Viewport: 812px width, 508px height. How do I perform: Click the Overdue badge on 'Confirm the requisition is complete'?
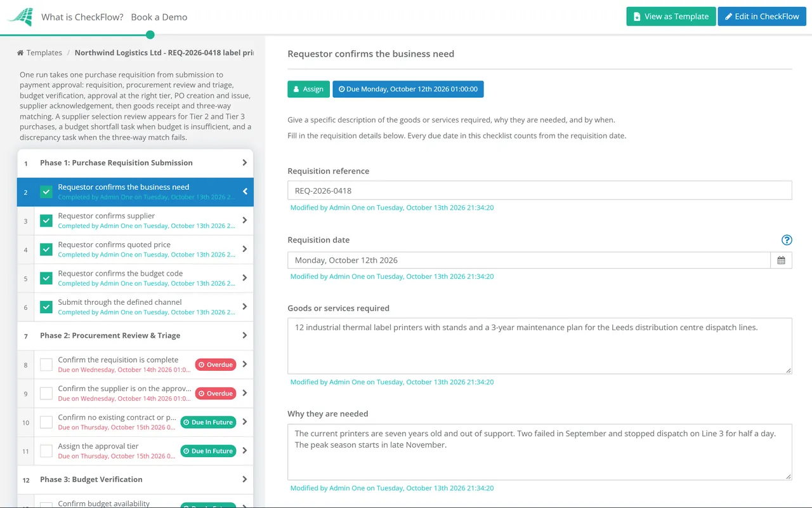tap(216, 364)
